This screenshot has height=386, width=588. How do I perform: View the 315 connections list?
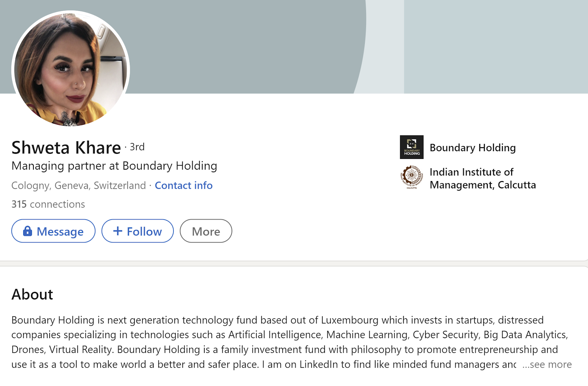48,204
